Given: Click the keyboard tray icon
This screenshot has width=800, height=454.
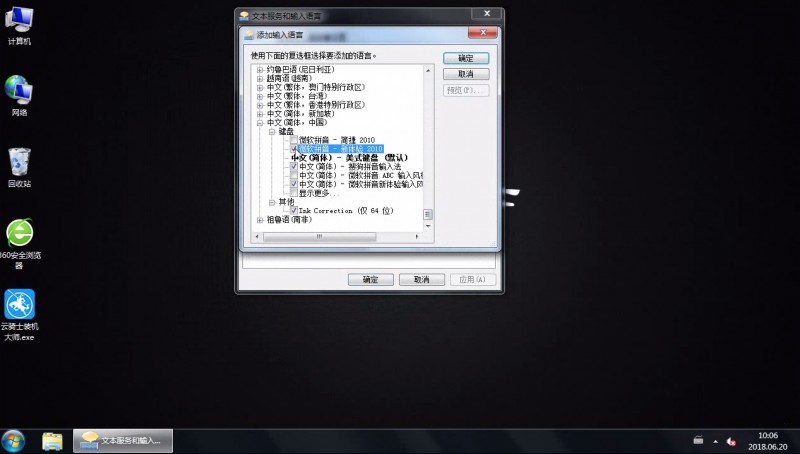Looking at the screenshot, I should (x=698, y=440).
